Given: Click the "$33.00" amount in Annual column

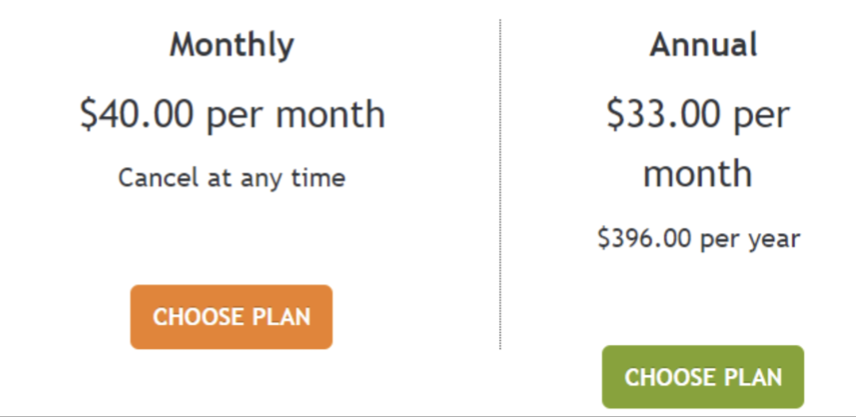Looking at the screenshot, I should coord(664,114).
